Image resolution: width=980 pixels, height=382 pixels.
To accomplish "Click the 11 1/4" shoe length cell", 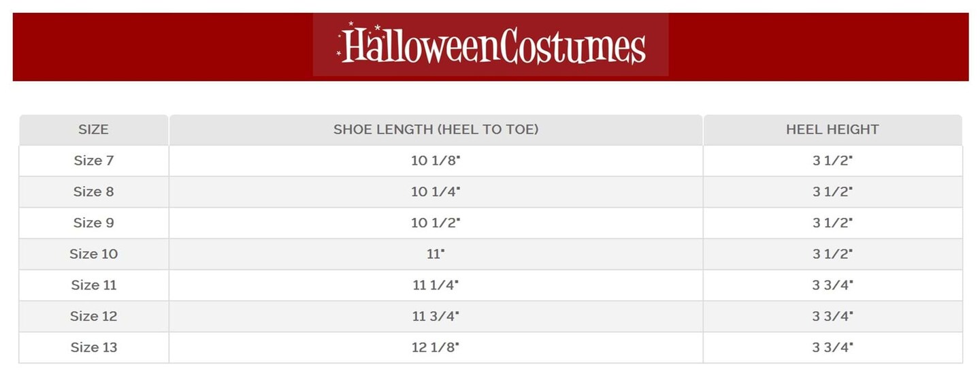I will click(436, 285).
